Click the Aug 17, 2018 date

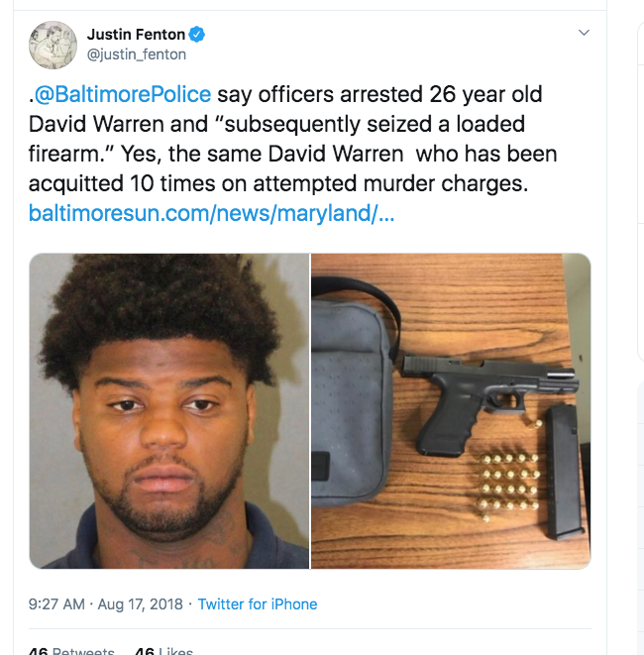click(x=140, y=604)
